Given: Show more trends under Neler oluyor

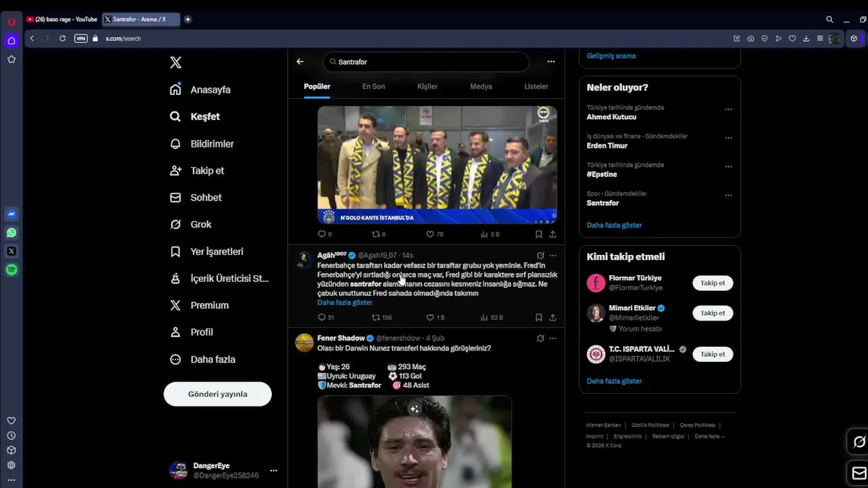Looking at the screenshot, I should pyautogui.click(x=614, y=225).
